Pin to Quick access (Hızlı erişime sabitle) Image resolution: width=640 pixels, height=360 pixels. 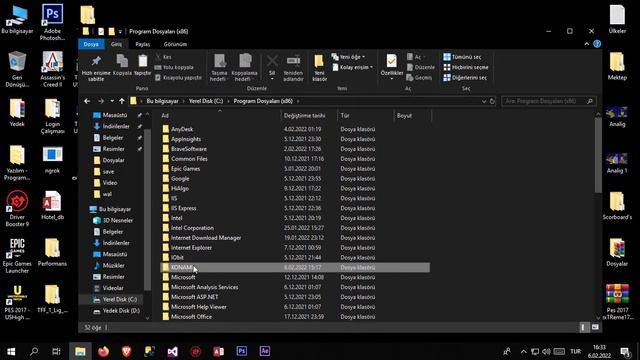point(96,67)
